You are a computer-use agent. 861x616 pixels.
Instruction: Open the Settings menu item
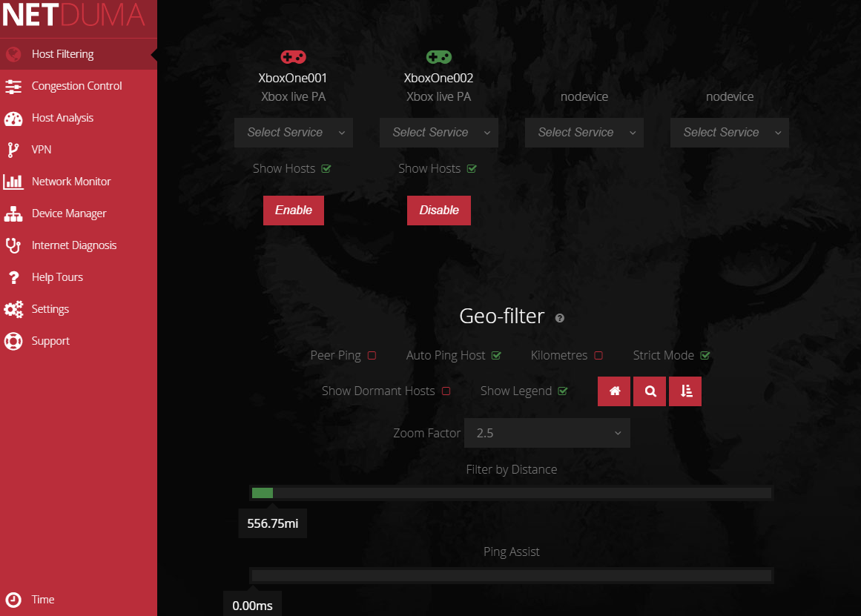(x=79, y=308)
